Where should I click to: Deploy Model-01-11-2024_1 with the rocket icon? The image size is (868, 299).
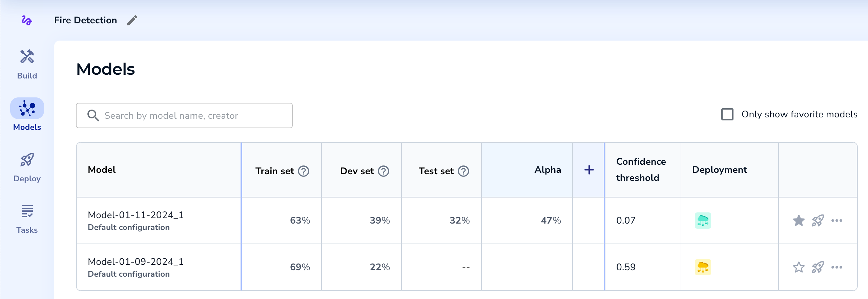[818, 221]
